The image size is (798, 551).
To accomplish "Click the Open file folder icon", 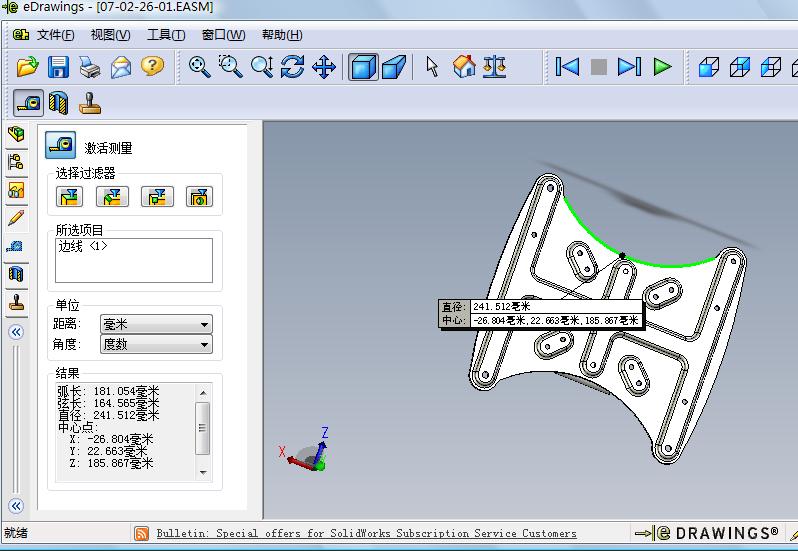I will tap(27, 67).
